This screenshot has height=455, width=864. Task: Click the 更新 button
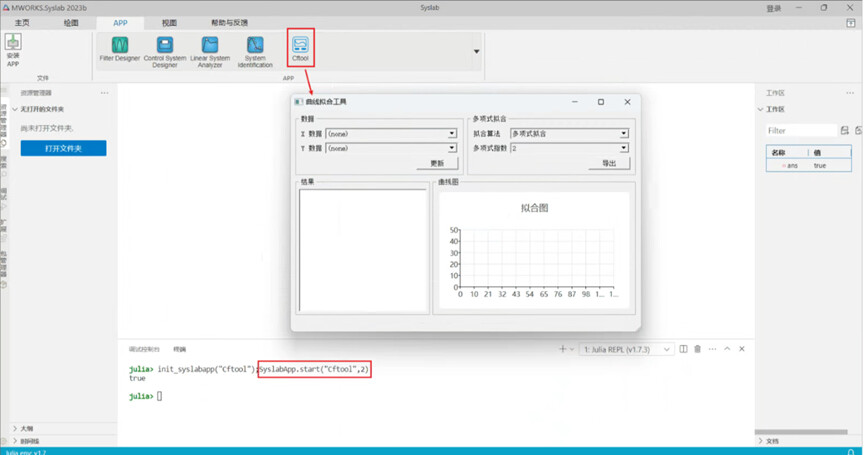coord(437,163)
